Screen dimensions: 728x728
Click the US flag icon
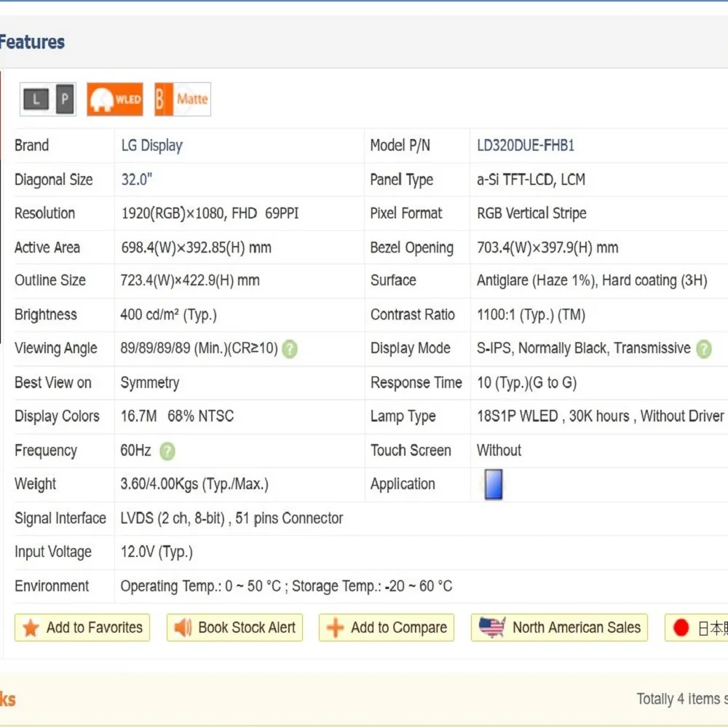(491, 628)
